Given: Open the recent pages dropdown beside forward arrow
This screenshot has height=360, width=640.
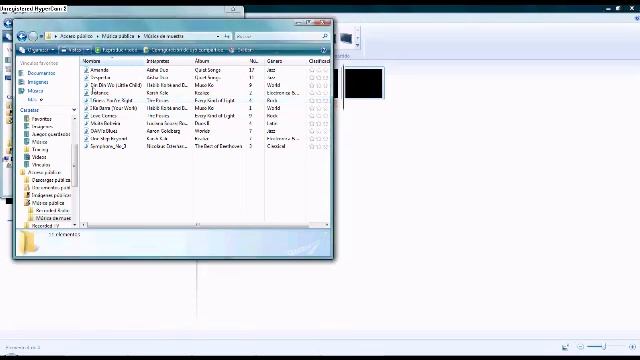Looking at the screenshot, I should 41,36.
